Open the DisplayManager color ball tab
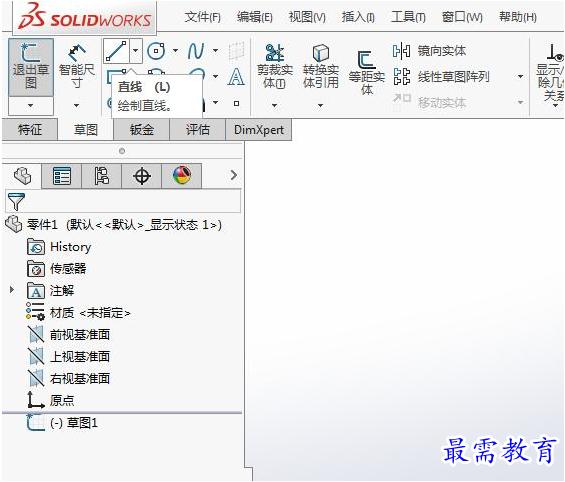This screenshot has width=565, height=482. pos(182,176)
